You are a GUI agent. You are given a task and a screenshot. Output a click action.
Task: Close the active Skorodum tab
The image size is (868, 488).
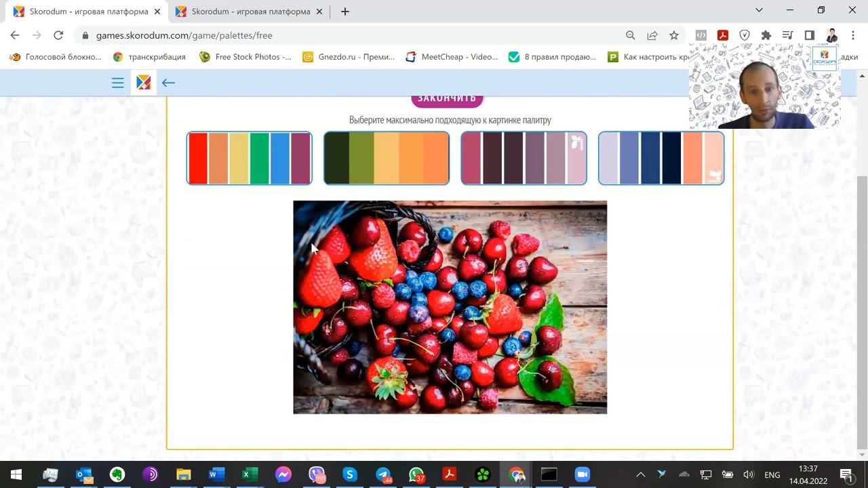(x=157, y=12)
